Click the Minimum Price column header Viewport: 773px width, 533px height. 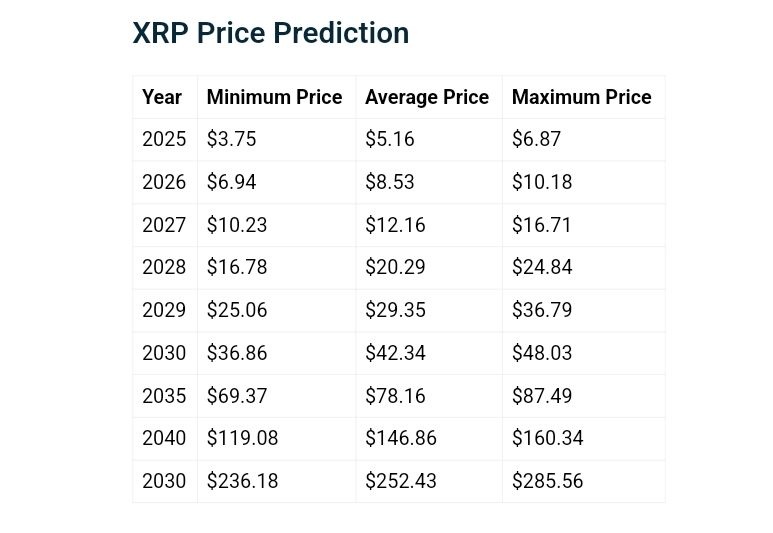click(274, 97)
